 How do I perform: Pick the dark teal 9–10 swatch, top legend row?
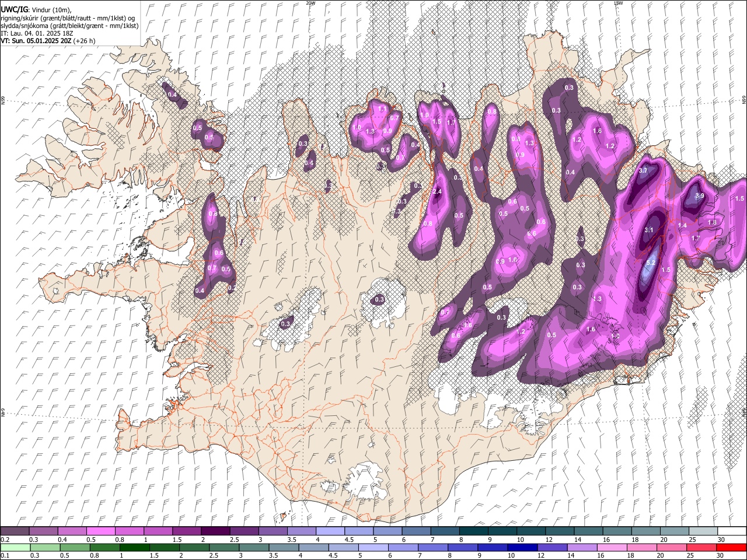pos(502,531)
